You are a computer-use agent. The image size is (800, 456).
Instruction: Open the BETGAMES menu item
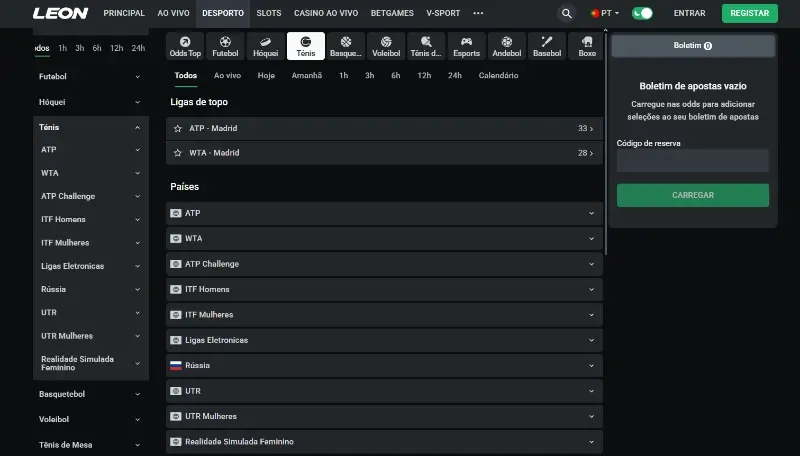(x=392, y=13)
